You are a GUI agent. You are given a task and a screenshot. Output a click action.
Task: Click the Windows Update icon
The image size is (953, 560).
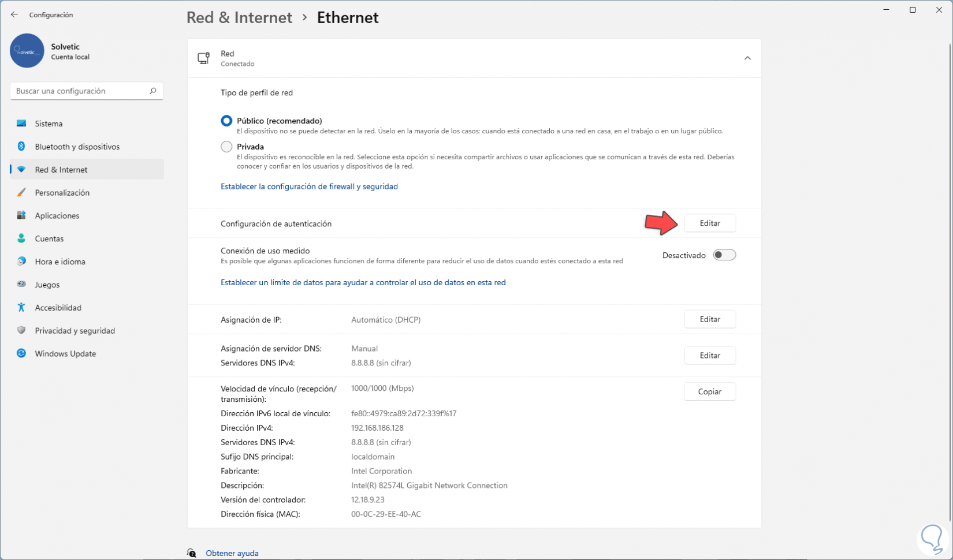tap(21, 353)
